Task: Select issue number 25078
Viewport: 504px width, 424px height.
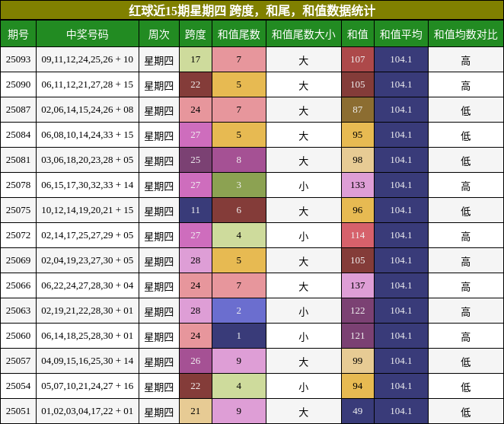Action: 18,185
